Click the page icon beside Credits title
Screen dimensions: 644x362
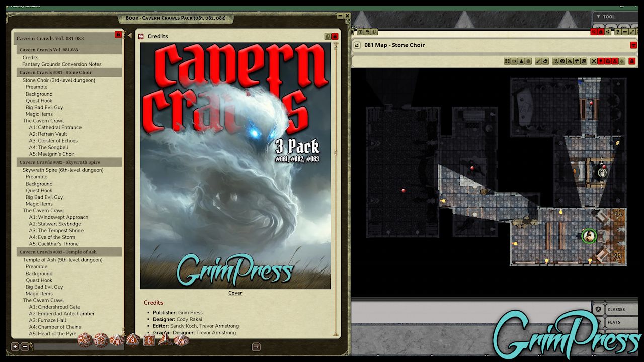pos(141,36)
